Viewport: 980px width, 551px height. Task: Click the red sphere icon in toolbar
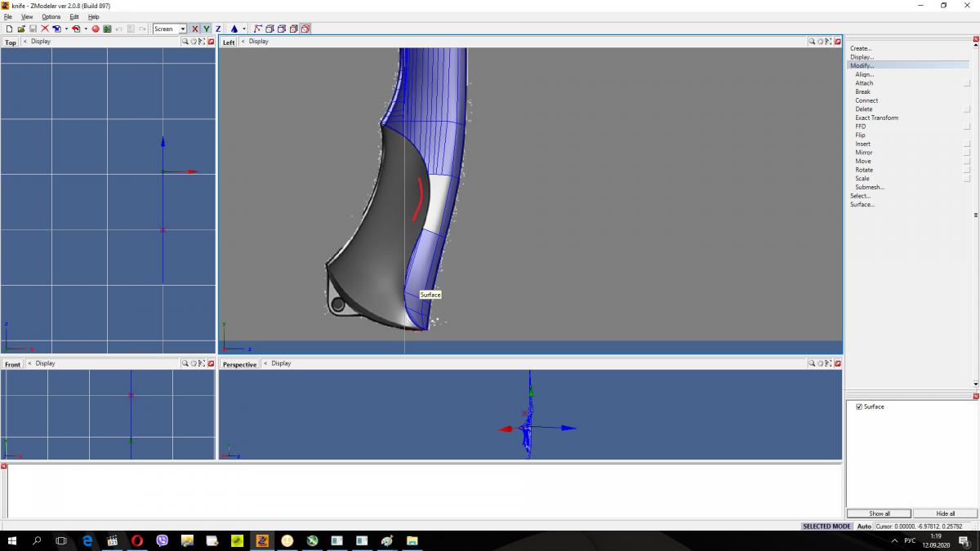click(96, 29)
